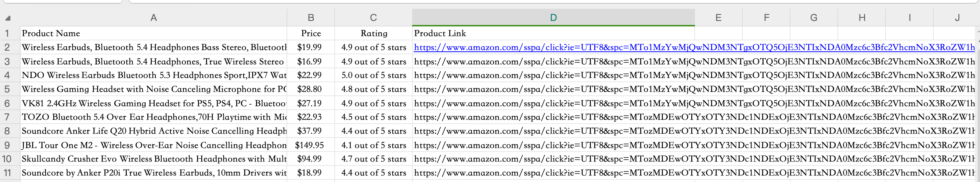Screen dimensions: 980x182
Task: Select row 11 header
Action: click(7, 173)
